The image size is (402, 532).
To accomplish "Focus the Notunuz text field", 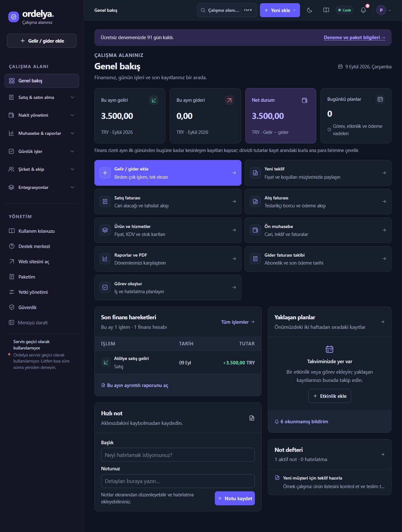I will click(x=178, y=481).
